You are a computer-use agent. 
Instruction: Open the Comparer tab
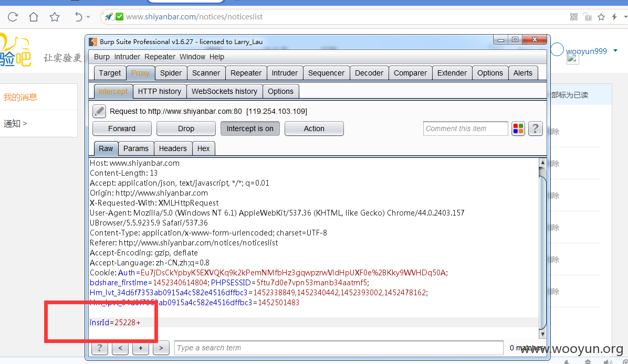point(411,73)
